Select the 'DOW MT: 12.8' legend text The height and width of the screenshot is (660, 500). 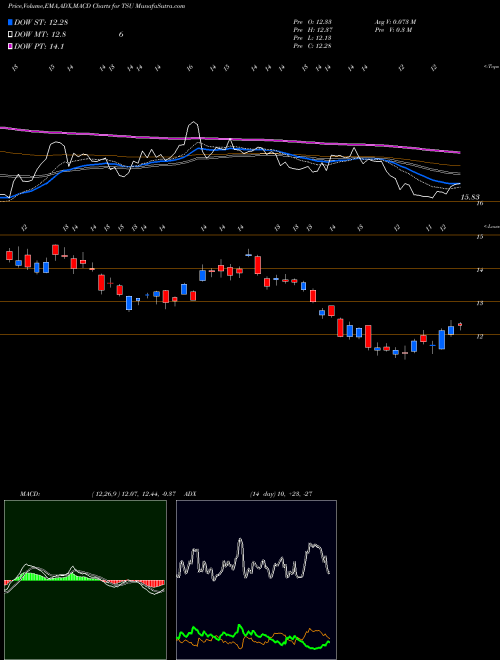coord(40,35)
